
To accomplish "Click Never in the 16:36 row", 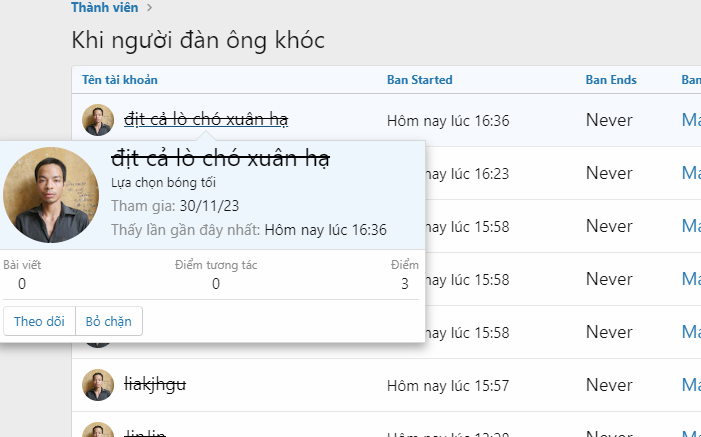I will point(609,120).
